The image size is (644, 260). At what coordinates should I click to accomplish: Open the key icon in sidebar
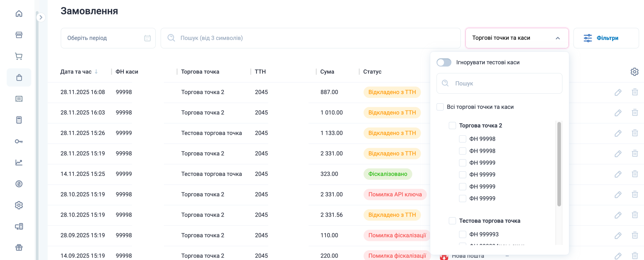(x=19, y=141)
